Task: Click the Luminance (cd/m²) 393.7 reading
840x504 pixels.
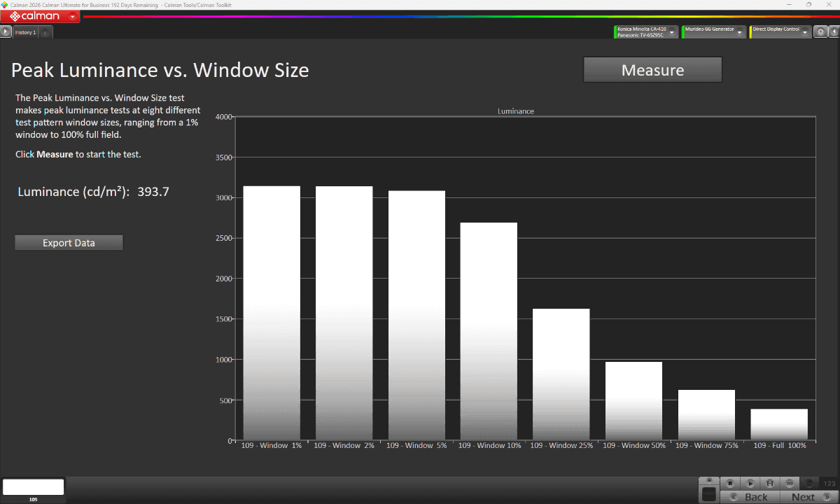Action: coord(94,192)
